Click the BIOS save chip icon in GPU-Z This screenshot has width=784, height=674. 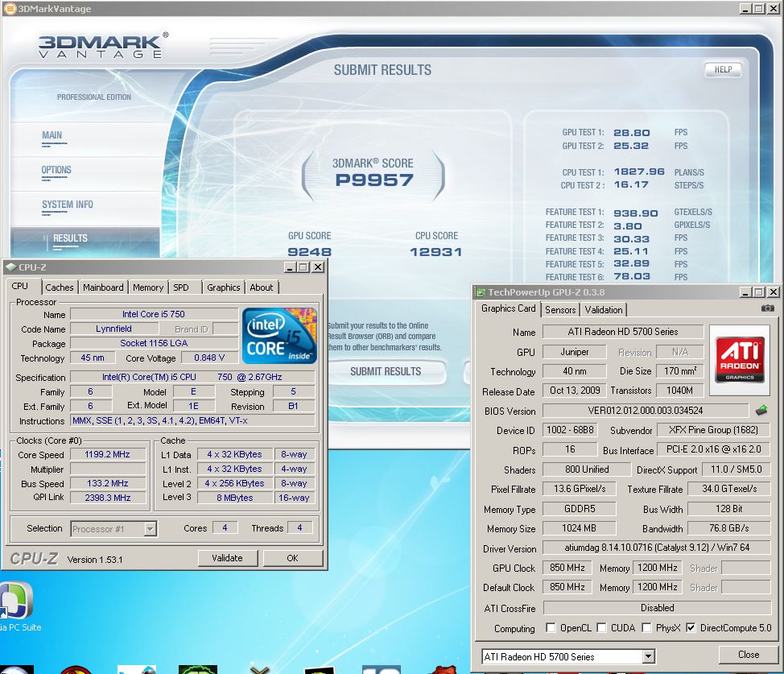coord(761,411)
